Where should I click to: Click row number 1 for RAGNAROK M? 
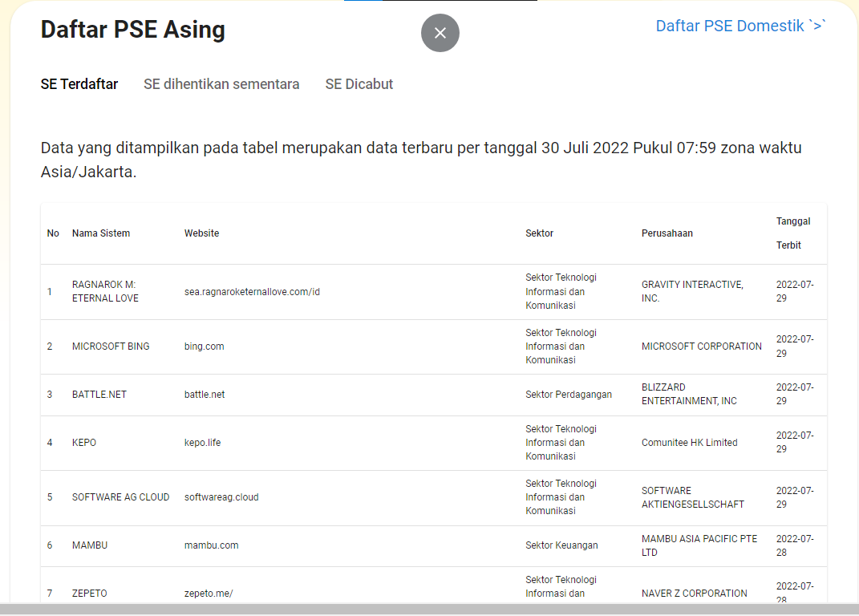50,292
